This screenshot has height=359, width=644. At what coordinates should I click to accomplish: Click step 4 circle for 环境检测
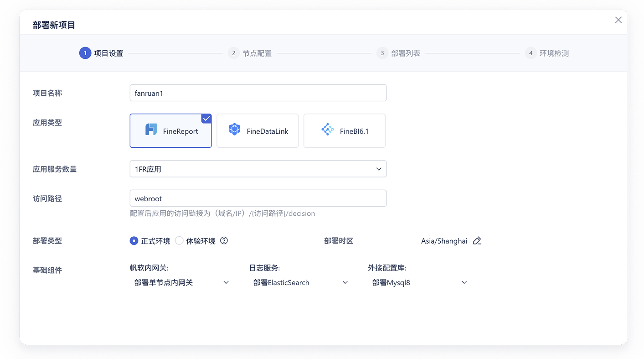pos(531,53)
